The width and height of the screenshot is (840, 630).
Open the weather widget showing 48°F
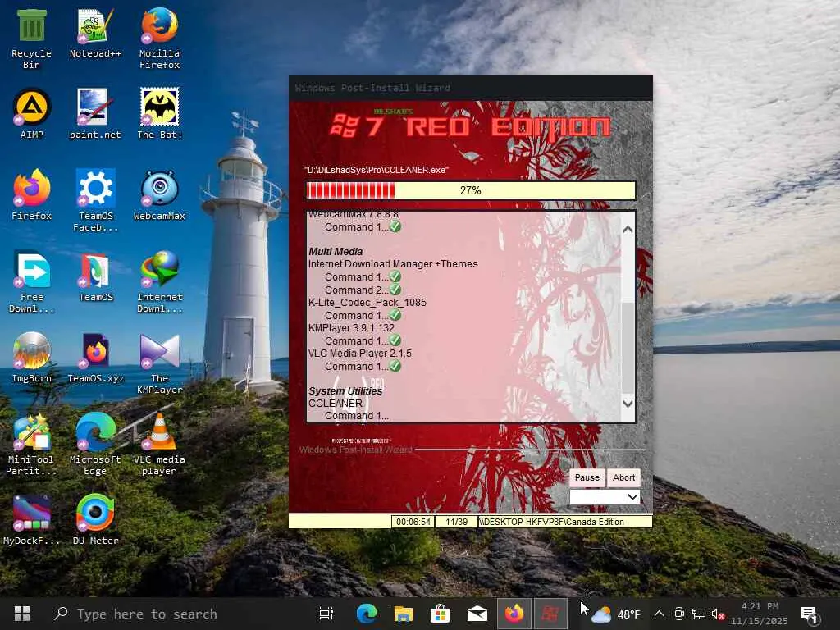point(616,614)
